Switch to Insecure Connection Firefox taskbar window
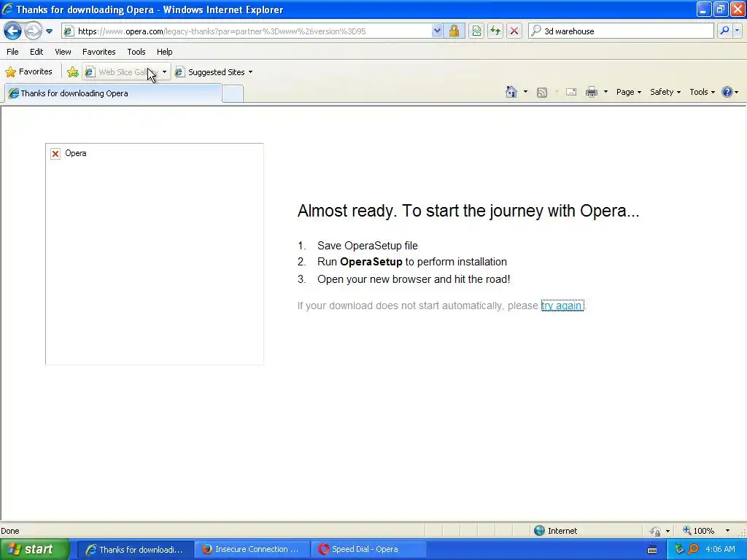 pyautogui.click(x=252, y=550)
